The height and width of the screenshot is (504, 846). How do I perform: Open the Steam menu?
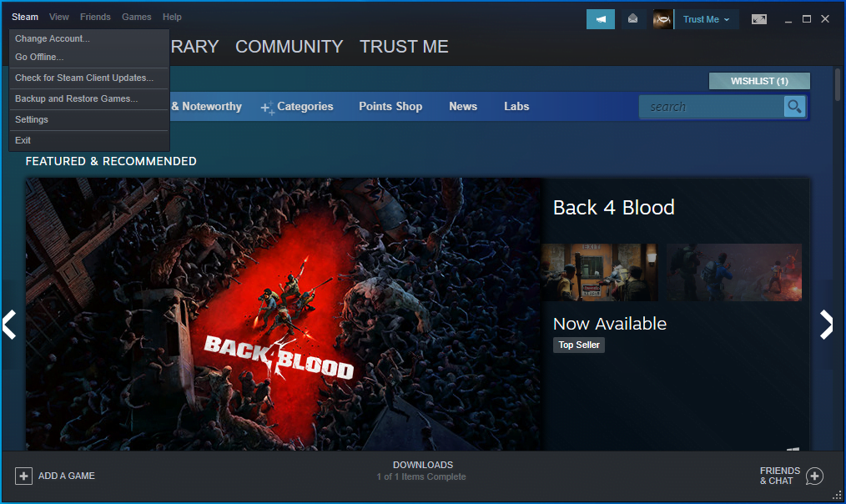[x=25, y=17]
